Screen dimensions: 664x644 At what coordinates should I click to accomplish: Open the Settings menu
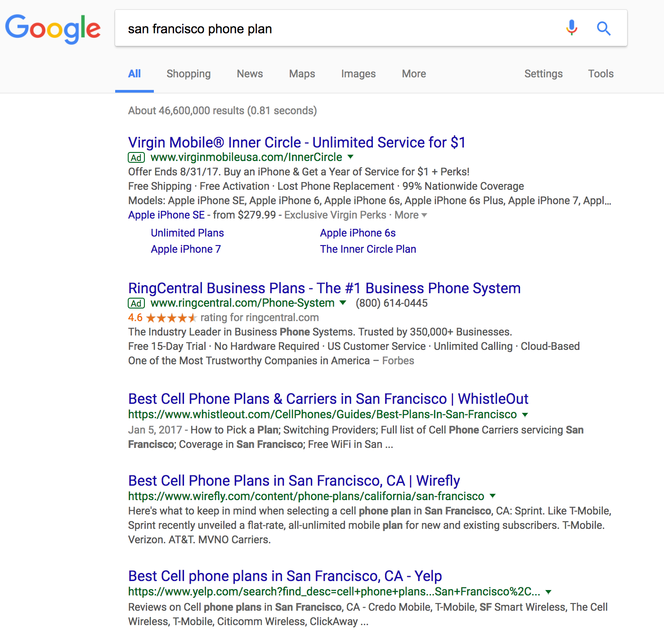[543, 74]
